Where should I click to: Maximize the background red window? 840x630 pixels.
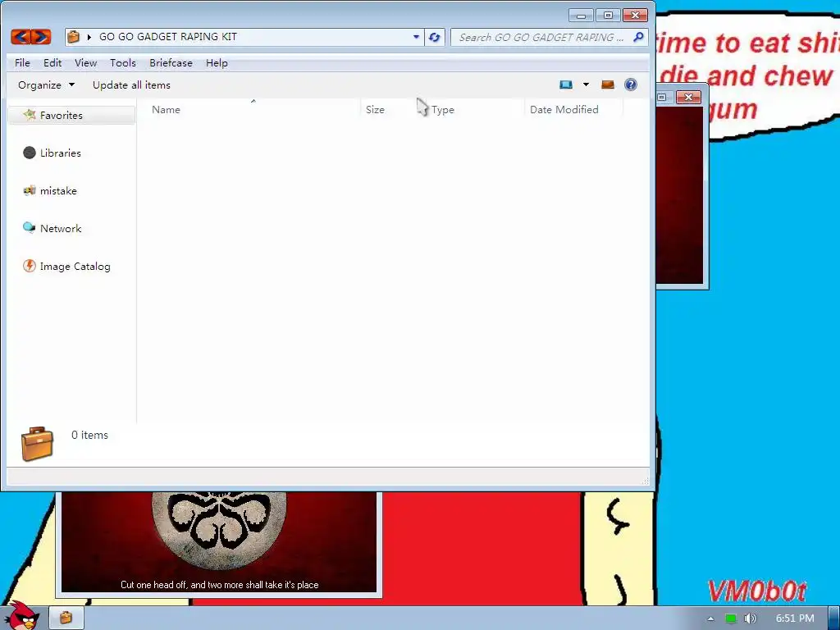point(663,97)
